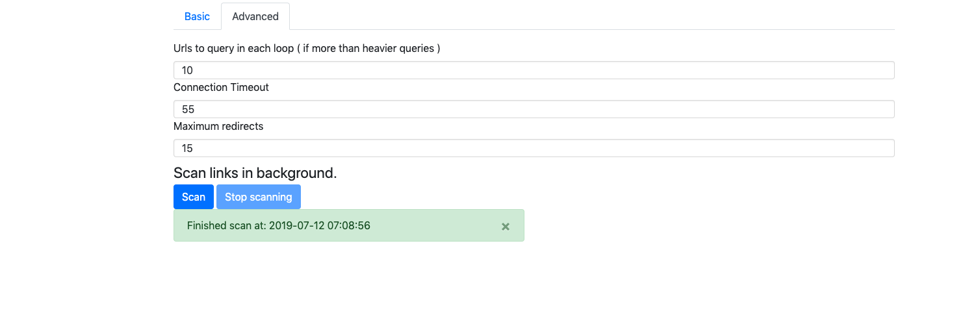
Task: Click the Scan links in background heading
Action: pos(255,173)
